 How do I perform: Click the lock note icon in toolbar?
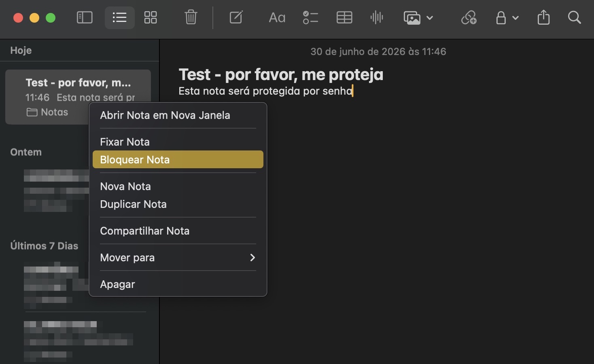tap(501, 18)
